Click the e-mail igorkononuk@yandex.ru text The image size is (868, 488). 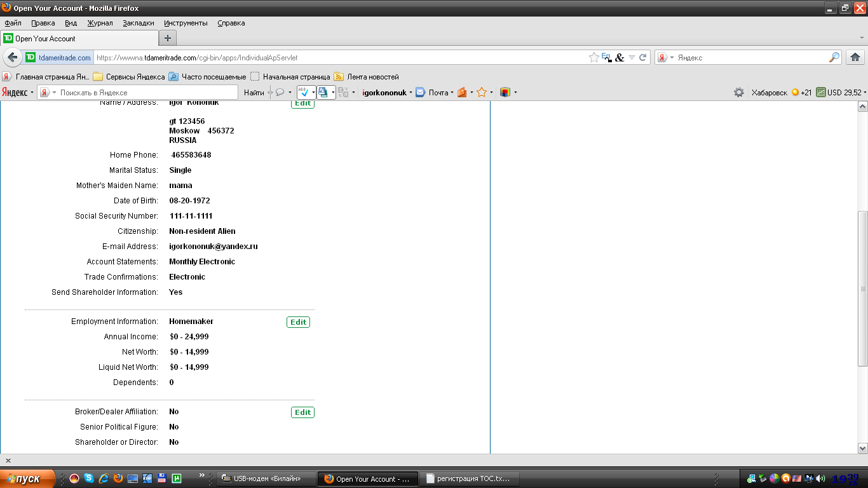(214, 247)
